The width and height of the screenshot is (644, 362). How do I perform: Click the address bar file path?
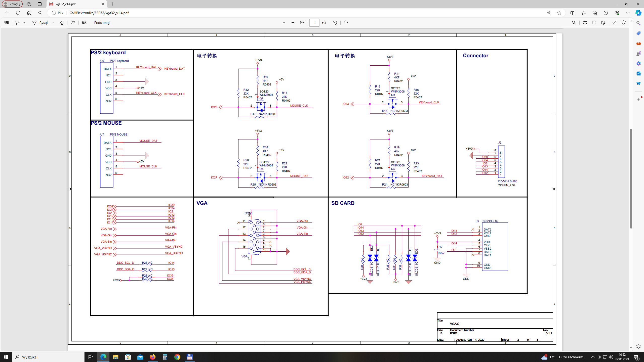point(99,13)
